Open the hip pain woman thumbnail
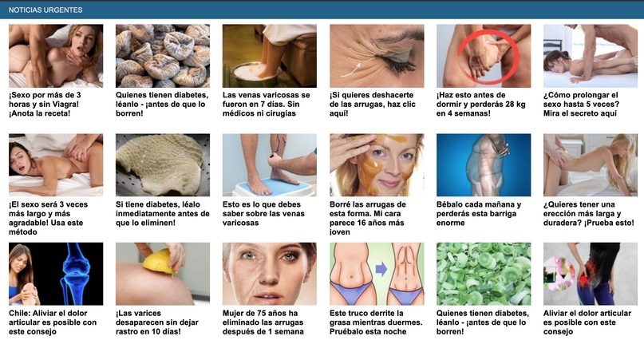This screenshot has width=644, height=344. point(591,274)
